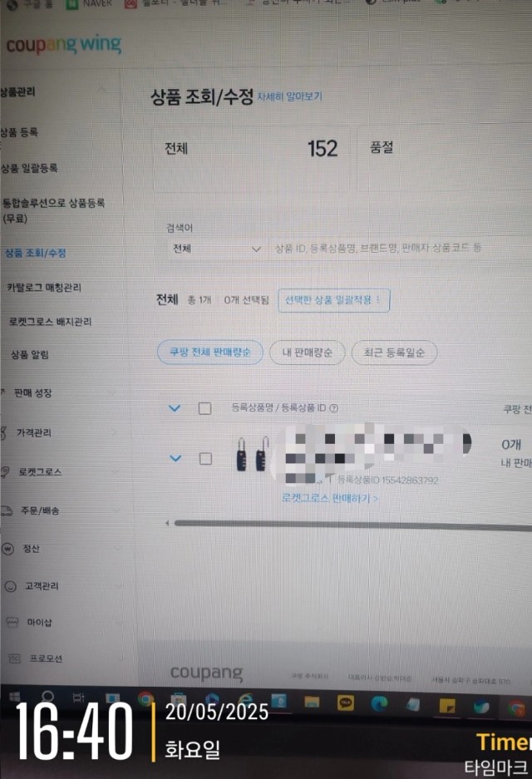Open KakaoTalk from the taskbar
This screenshot has height=779, width=532.
tap(345, 703)
